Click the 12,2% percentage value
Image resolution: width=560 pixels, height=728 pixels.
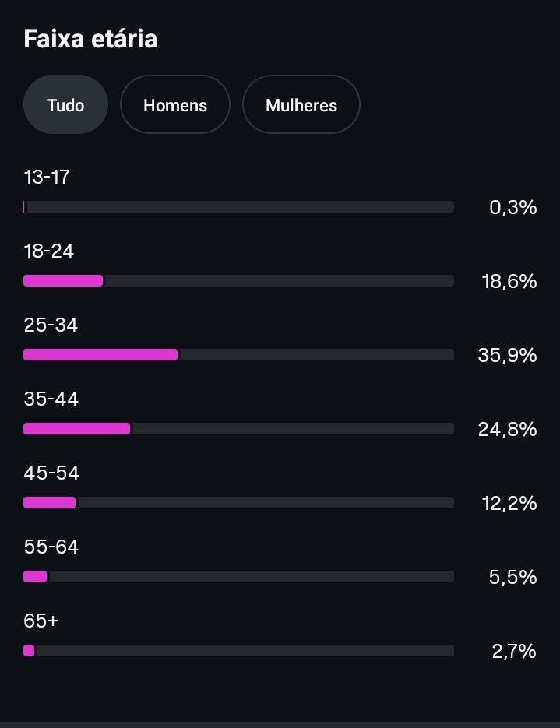coord(509,503)
